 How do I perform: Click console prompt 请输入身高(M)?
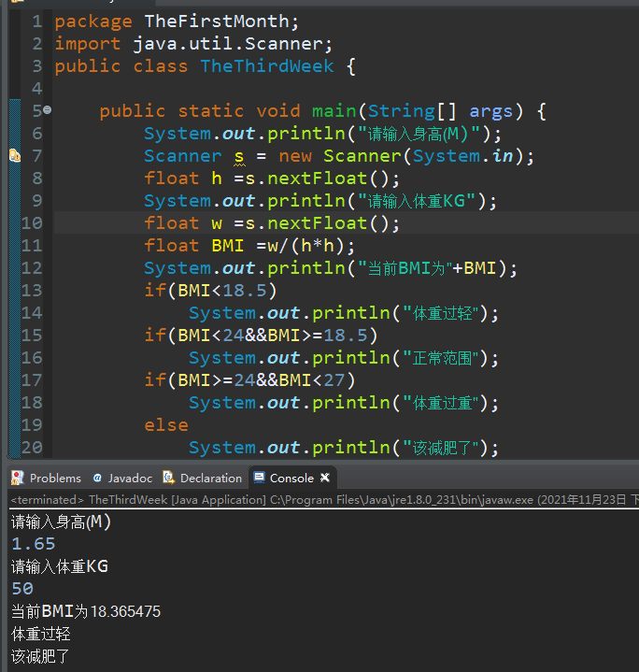(x=61, y=522)
